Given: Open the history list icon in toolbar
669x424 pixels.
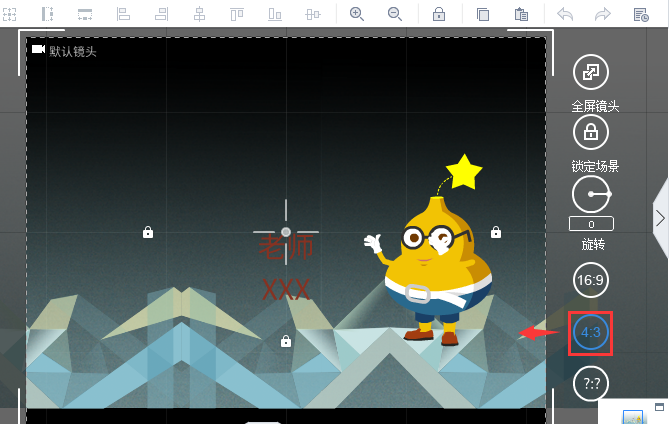Looking at the screenshot, I should (641, 14).
